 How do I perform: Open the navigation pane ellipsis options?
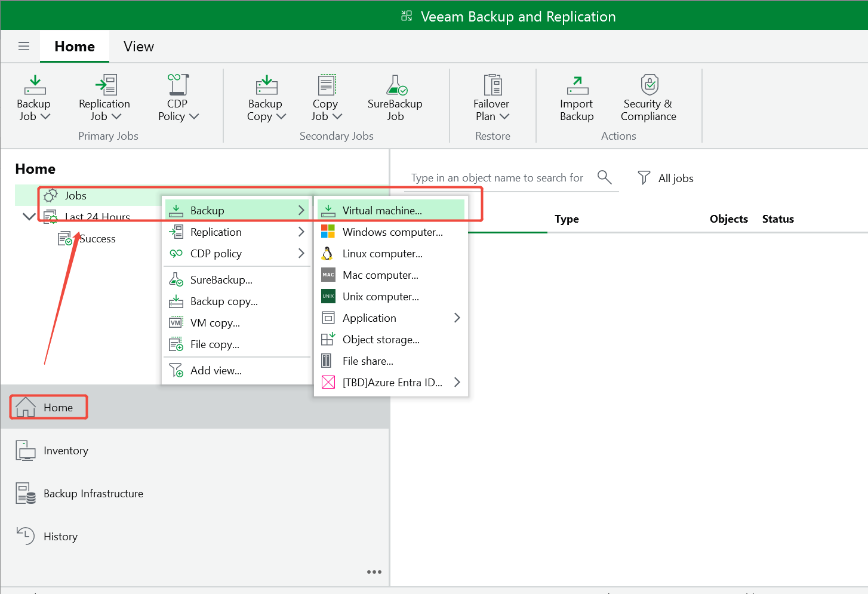[374, 571]
